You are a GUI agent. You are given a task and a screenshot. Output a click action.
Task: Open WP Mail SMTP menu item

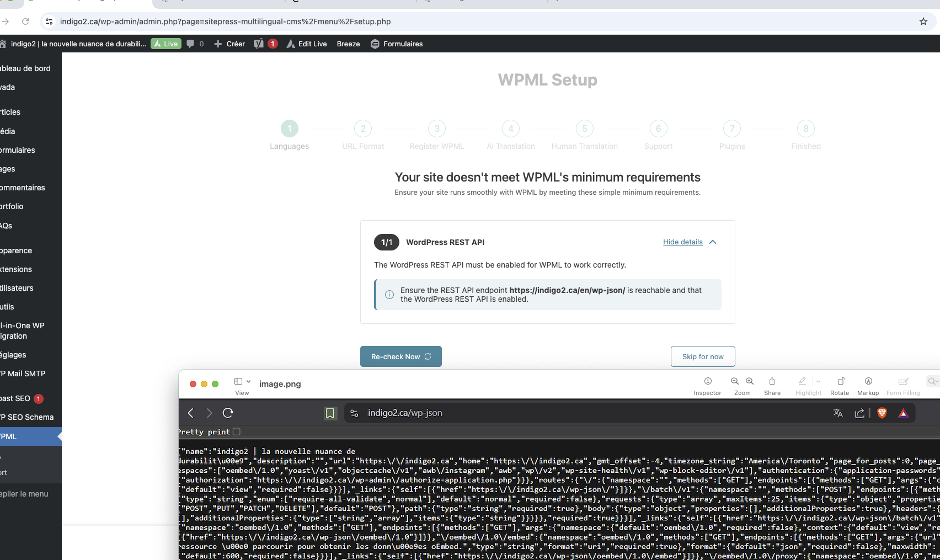(x=23, y=374)
